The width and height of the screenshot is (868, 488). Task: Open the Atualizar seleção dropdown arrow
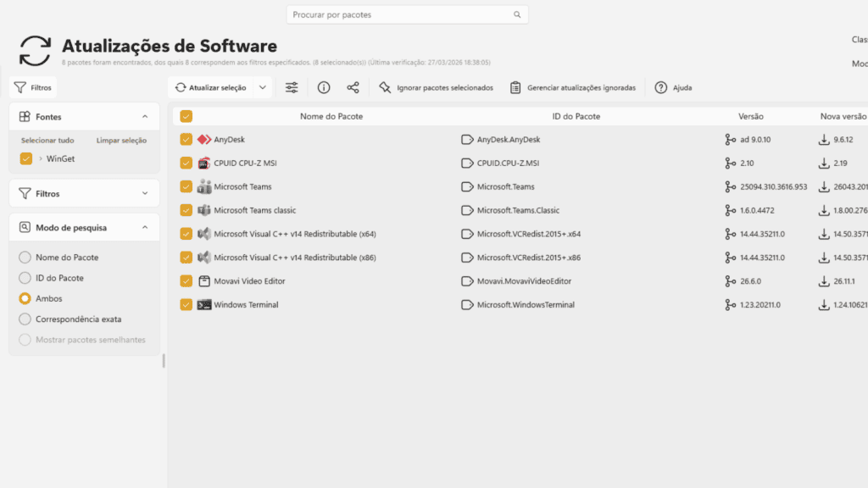(263, 87)
